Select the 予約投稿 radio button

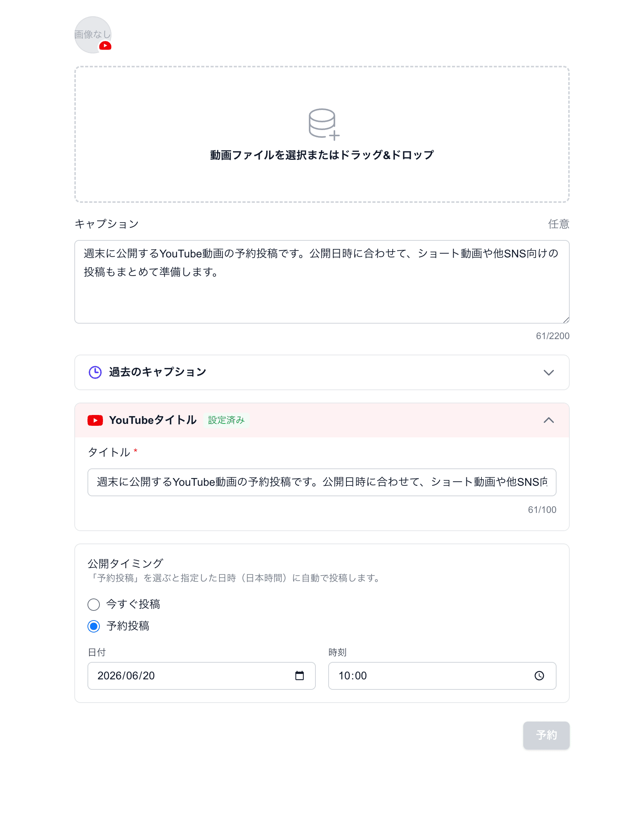coord(94,626)
